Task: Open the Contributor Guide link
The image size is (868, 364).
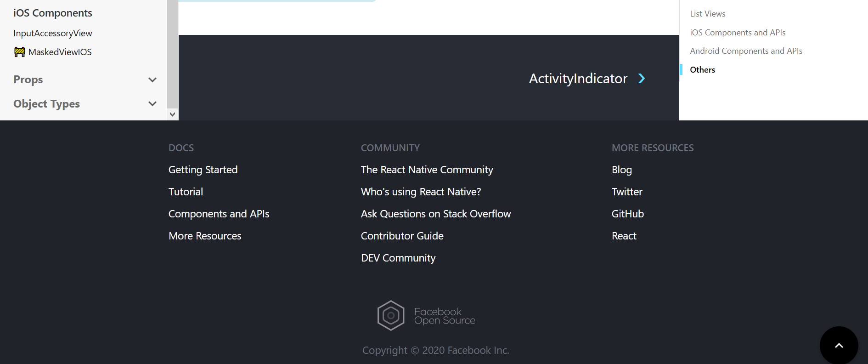Action: click(x=402, y=236)
